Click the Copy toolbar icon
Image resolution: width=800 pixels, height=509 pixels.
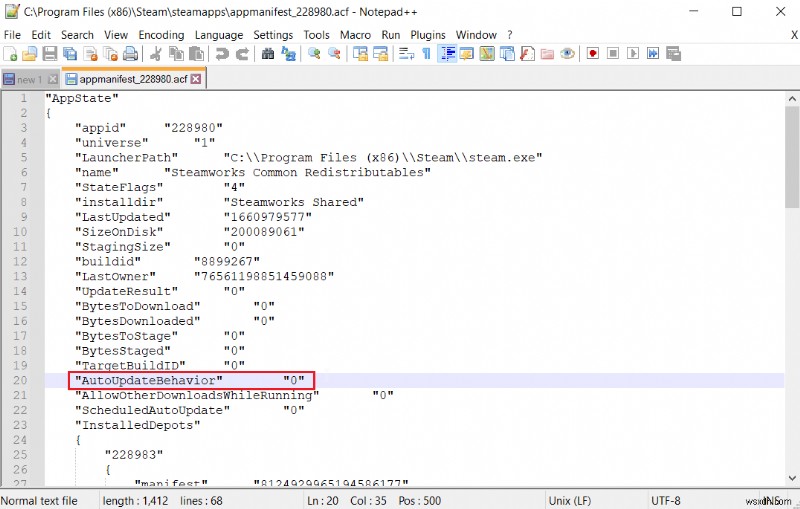click(x=177, y=54)
